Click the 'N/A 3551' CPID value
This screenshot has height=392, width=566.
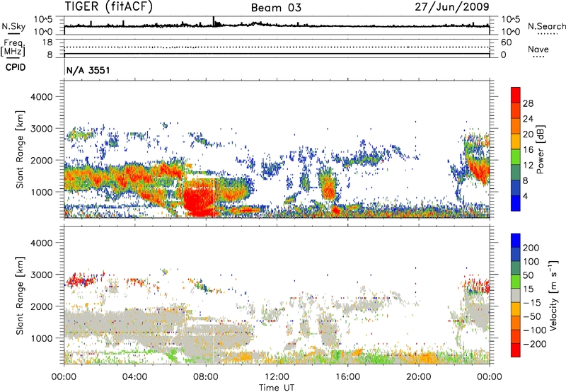click(88, 70)
